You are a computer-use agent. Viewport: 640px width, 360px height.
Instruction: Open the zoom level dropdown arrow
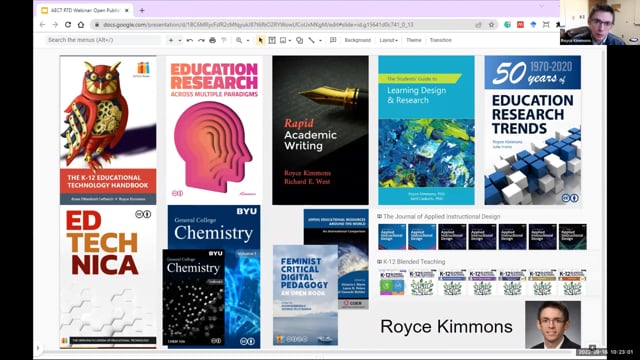pyautogui.click(x=248, y=40)
